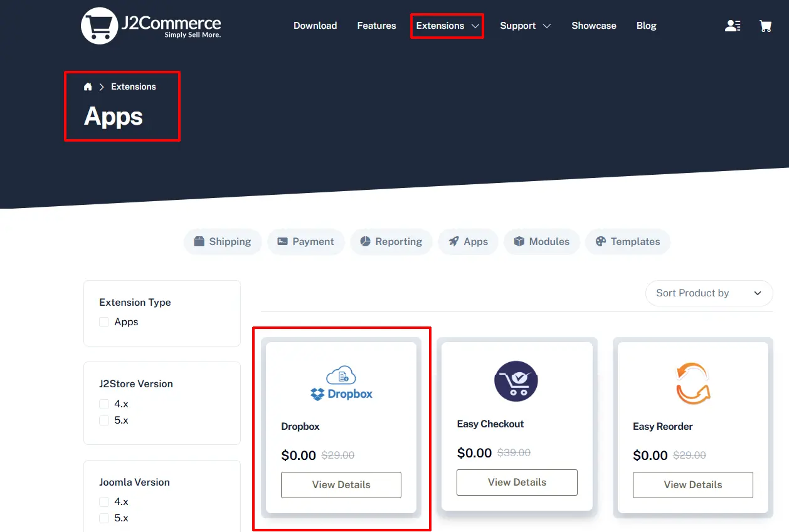789x532 pixels.
Task: Enable J2Store Version 5.x checkbox
Action: pyautogui.click(x=104, y=420)
